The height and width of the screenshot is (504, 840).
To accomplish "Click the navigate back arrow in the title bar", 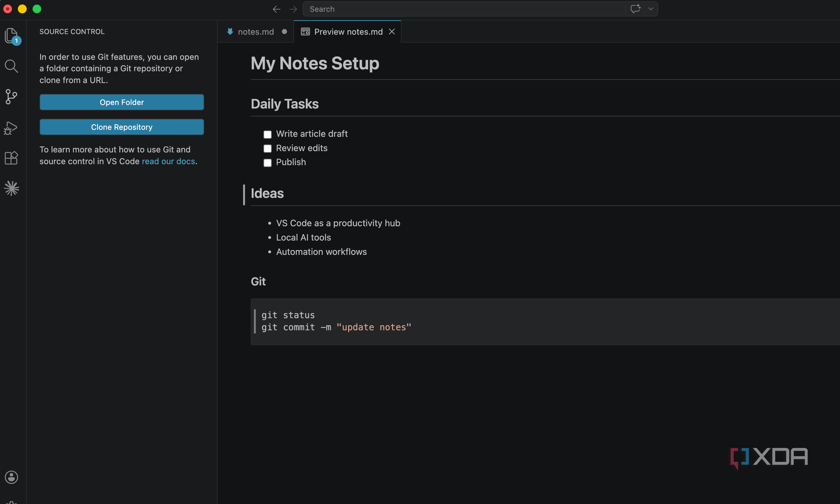I will tap(276, 9).
